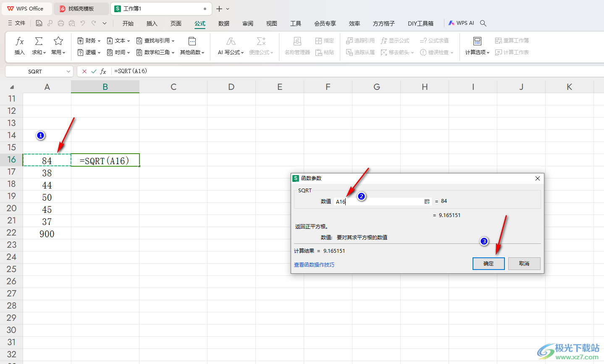Viewport: 604px width, 364px height.
Task: Click the 追踪从属 trace dependents icon
Action: tap(349, 52)
